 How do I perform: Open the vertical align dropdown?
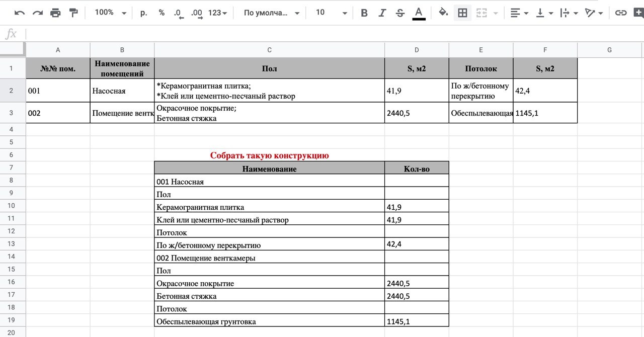(x=544, y=13)
